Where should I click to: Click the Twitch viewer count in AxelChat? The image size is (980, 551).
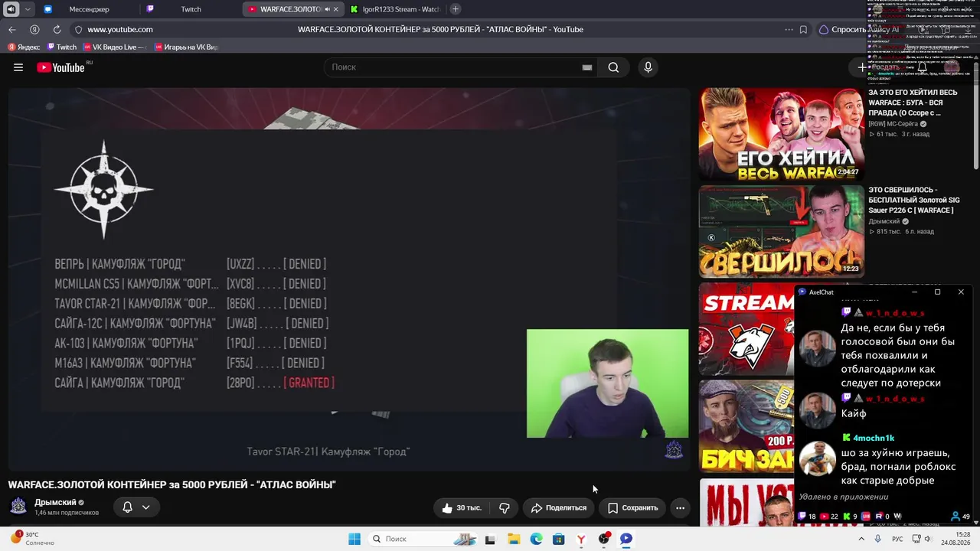click(x=807, y=517)
